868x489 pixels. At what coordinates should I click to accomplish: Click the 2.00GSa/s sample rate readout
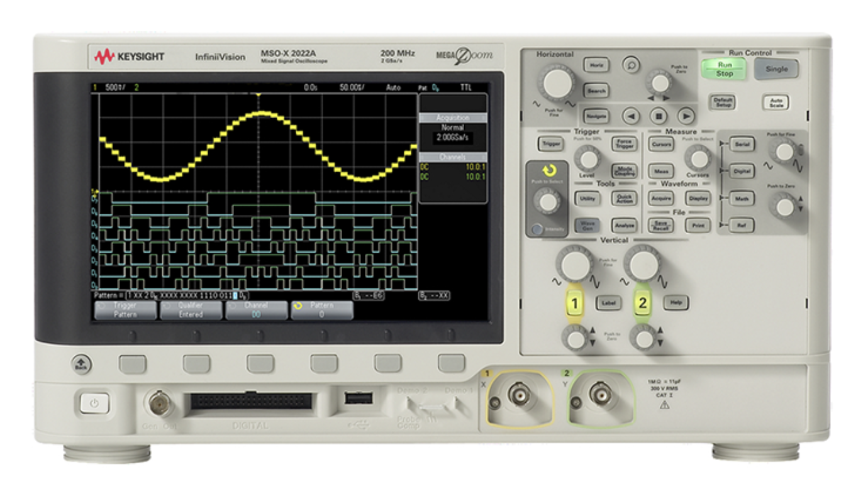coord(453,137)
